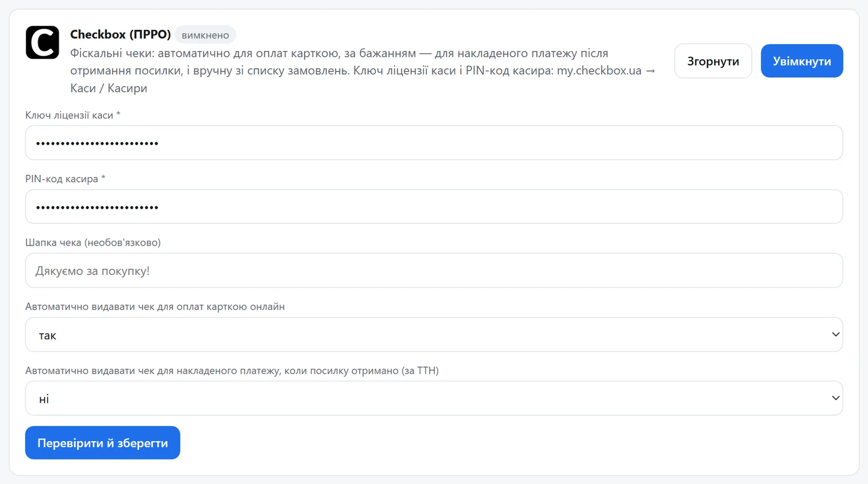Screen dimensions: 868x484
Task: Click the Шапка чека (необов'язково) label
Action: click(93, 243)
